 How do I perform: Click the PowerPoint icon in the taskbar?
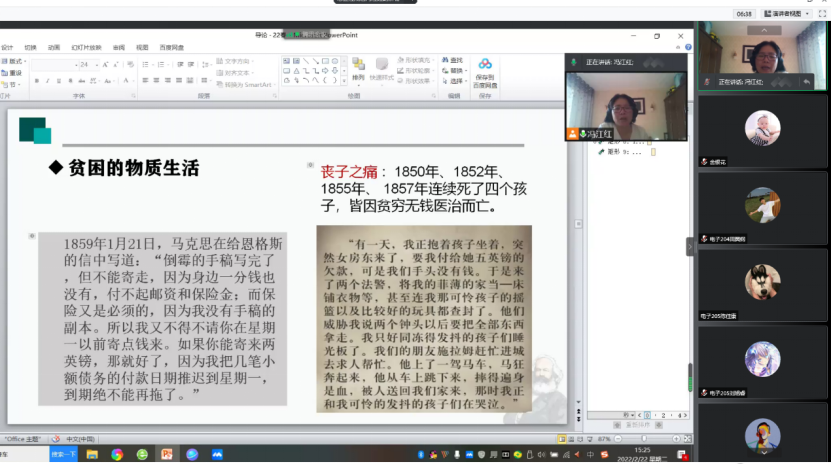[167, 454]
